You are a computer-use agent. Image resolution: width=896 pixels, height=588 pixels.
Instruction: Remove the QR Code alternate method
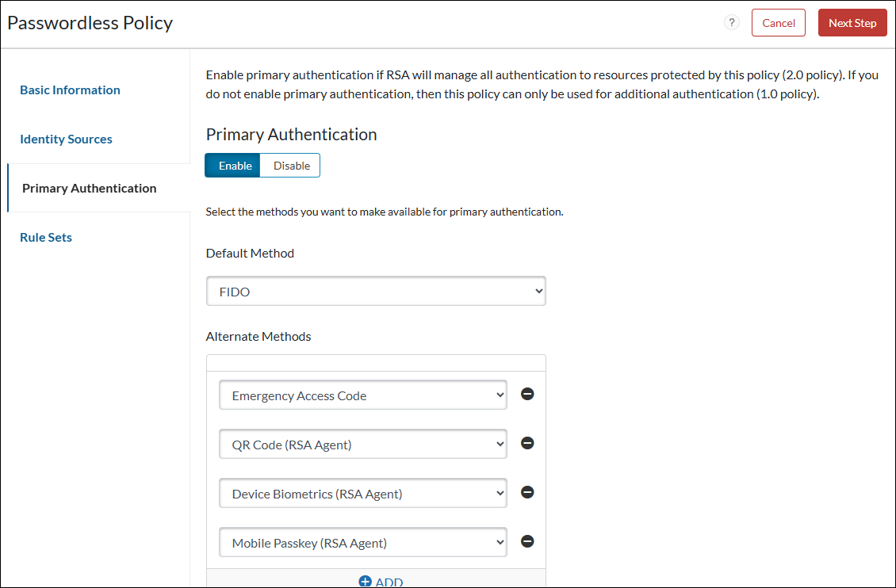(527, 443)
